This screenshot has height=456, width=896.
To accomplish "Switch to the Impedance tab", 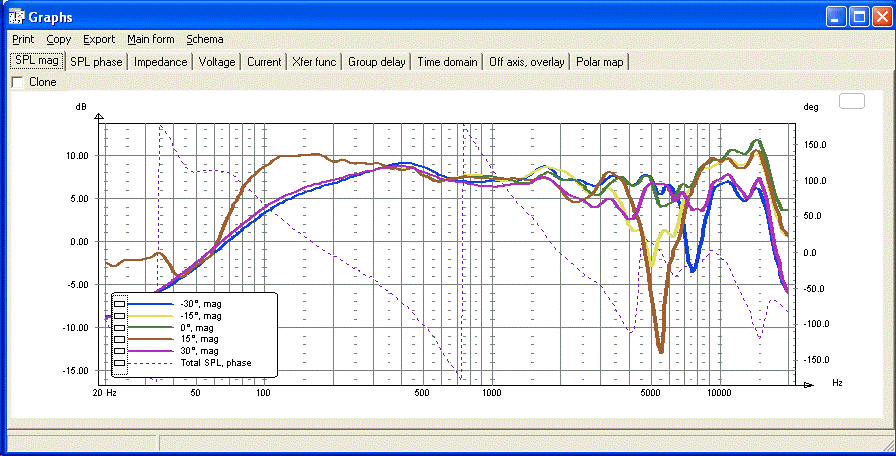I will (x=161, y=62).
